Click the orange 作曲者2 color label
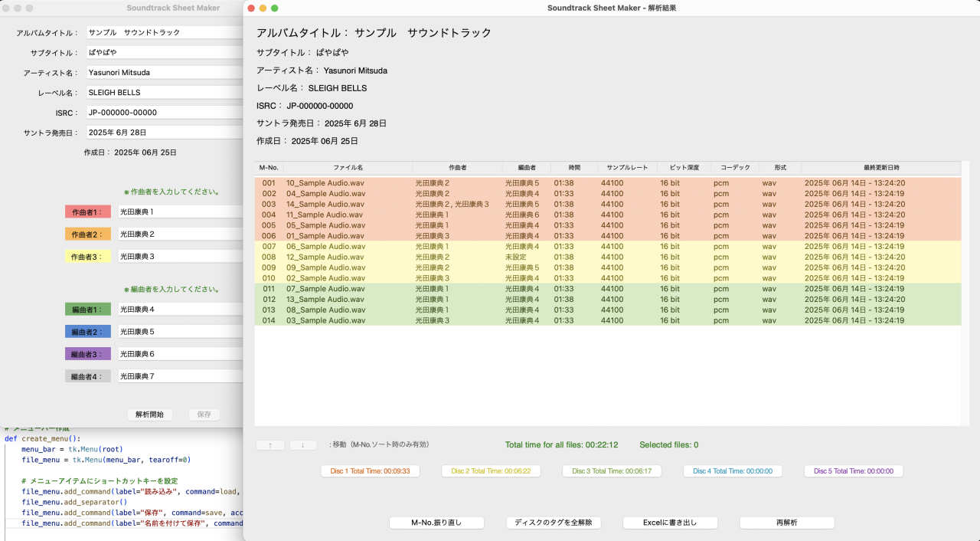This screenshot has height=541, width=980. tap(88, 234)
